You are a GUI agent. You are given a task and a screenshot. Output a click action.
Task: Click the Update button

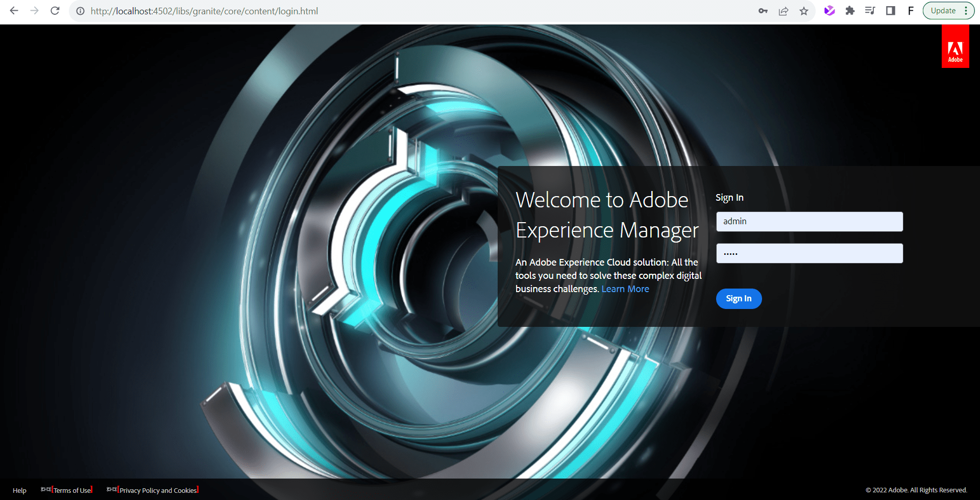coord(943,11)
